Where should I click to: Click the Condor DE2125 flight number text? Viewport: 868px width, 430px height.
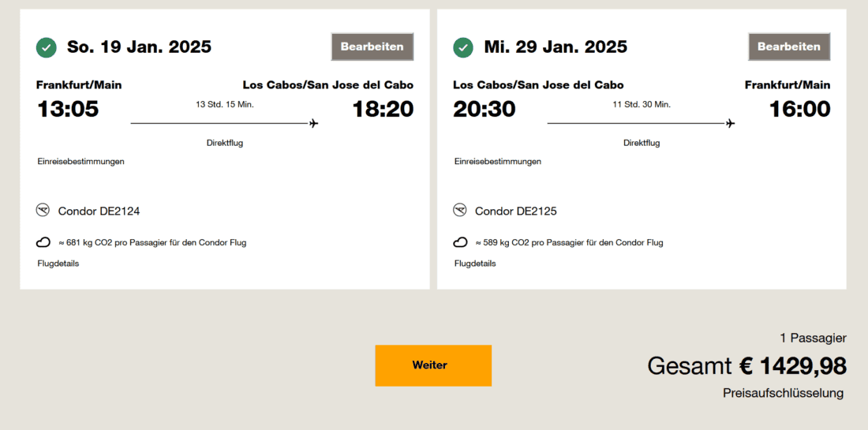[x=515, y=211]
